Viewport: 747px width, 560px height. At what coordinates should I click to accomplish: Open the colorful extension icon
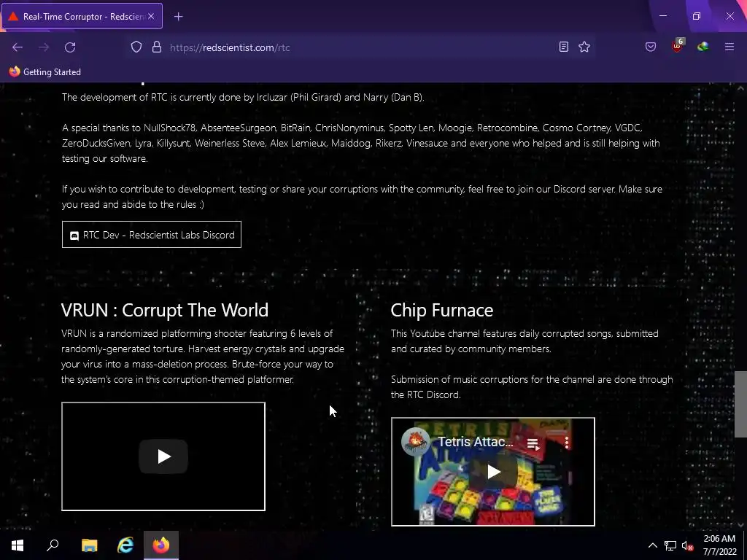click(x=703, y=47)
